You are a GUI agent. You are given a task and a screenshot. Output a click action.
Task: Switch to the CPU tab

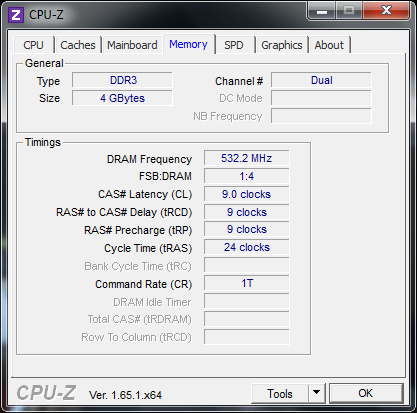[34, 45]
